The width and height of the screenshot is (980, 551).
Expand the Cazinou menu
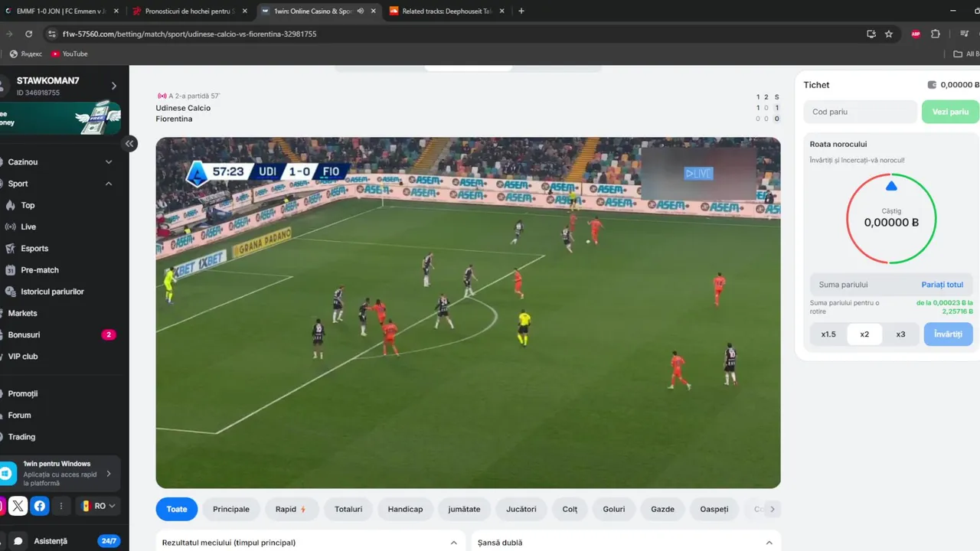109,162
